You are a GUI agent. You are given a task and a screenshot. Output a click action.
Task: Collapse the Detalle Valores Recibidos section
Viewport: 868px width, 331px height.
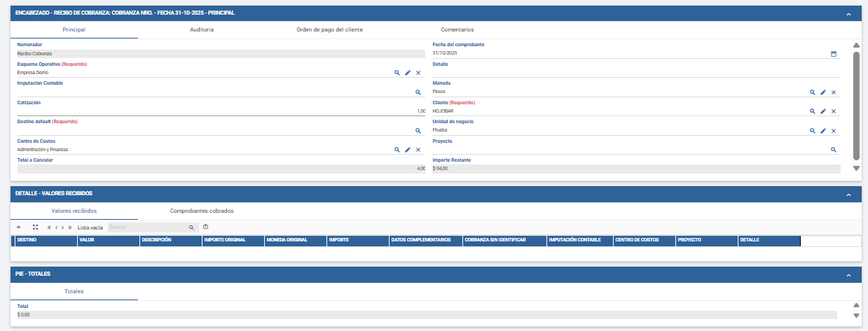coord(848,195)
